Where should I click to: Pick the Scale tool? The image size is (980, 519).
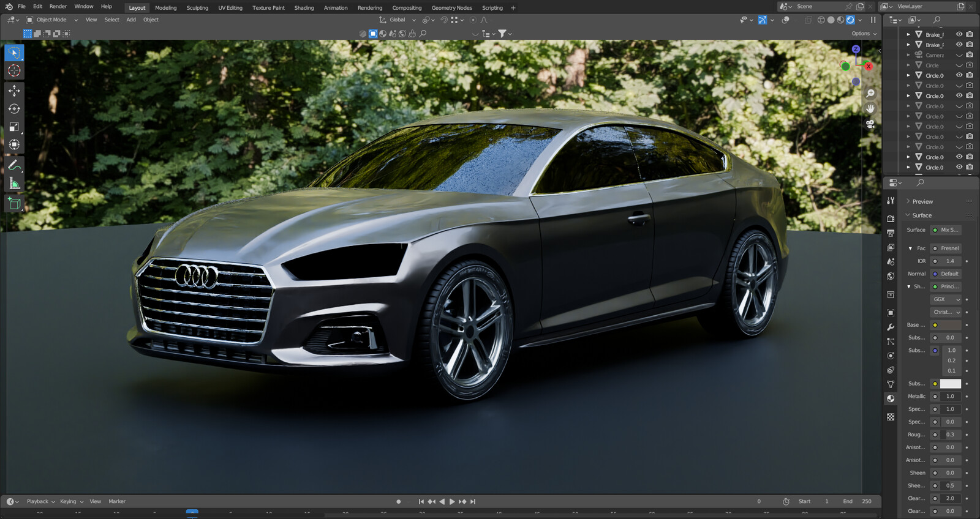[14, 127]
